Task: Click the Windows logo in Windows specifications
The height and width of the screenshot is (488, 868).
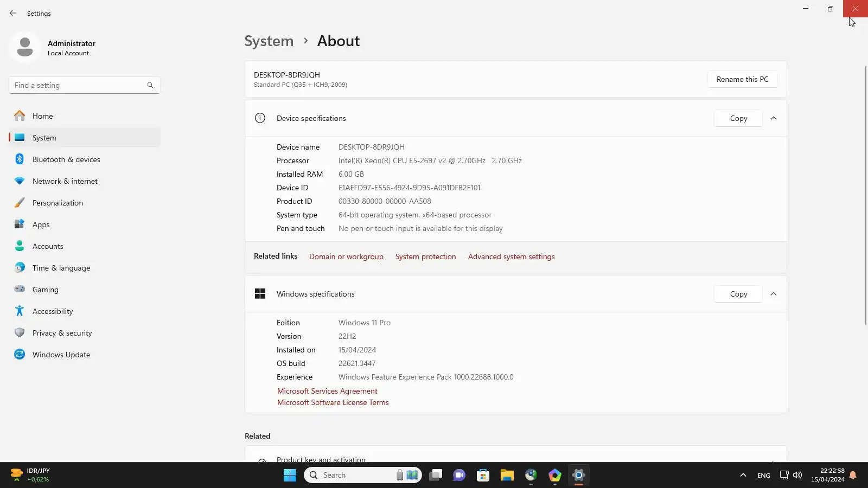Action: coord(260,294)
